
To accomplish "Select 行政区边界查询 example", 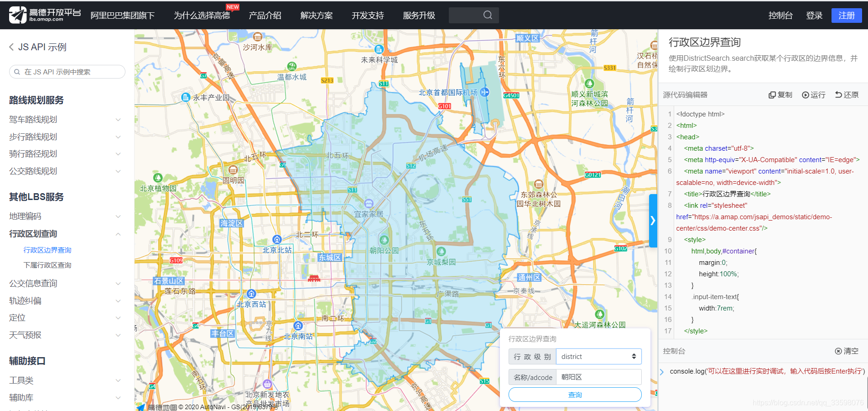I will pyautogui.click(x=47, y=250).
